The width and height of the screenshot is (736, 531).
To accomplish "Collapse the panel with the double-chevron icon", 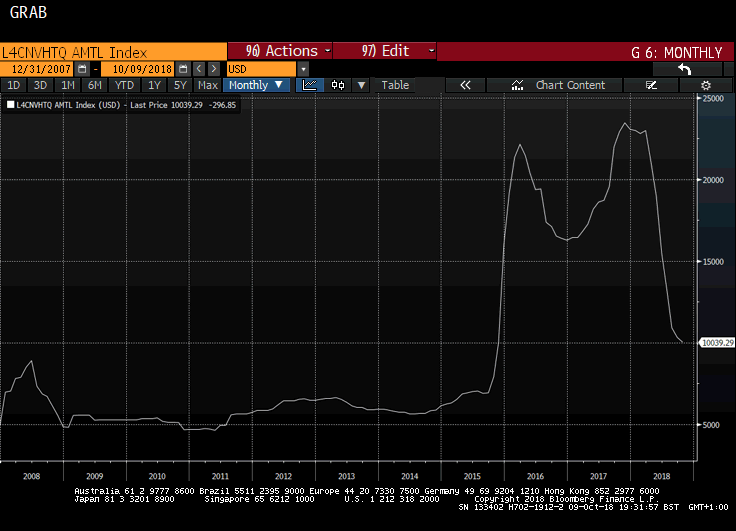I will click(x=465, y=85).
